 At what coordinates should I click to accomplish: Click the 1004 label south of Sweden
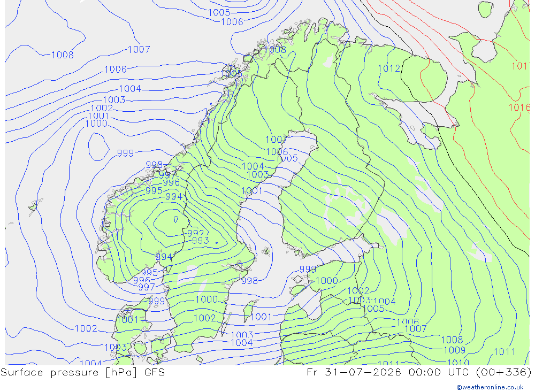tap(242, 343)
